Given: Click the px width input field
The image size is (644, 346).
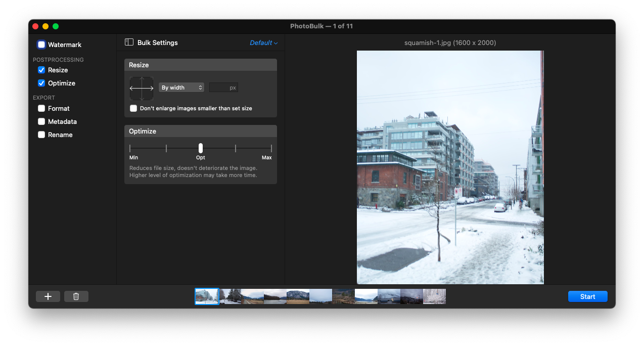Looking at the screenshot, I should tap(223, 87).
